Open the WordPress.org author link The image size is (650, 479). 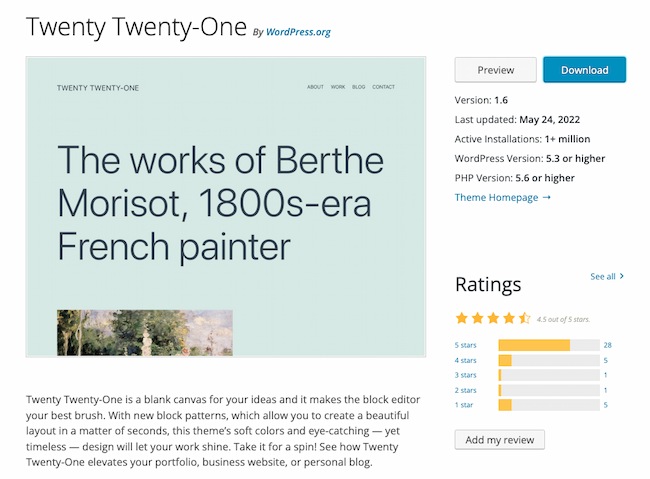coord(298,32)
